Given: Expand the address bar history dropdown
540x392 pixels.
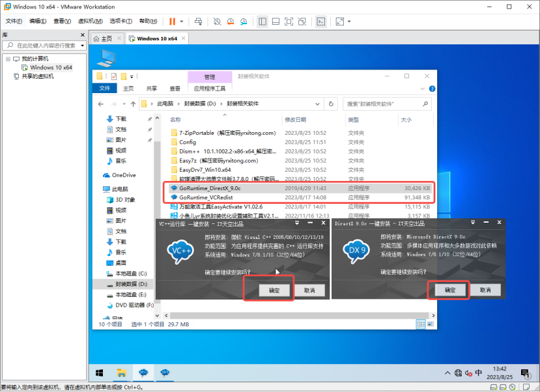Looking at the screenshot, I should click(317, 104).
